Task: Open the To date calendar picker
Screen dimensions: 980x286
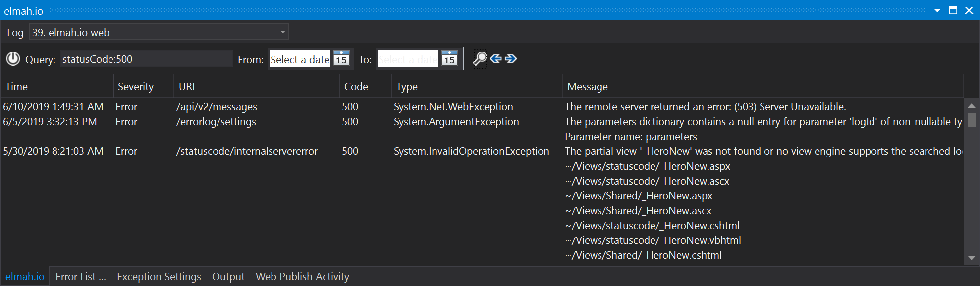Action: (x=449, y=59)
